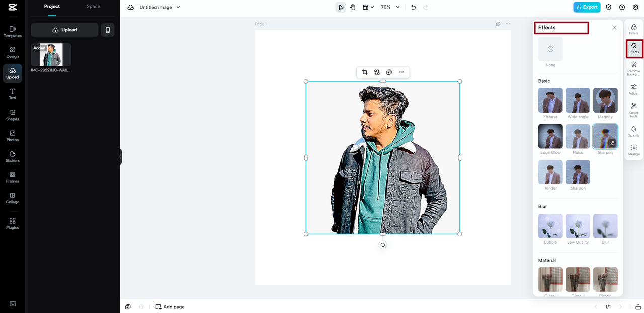
Task: Open the Opacity control
Action: 633,131
